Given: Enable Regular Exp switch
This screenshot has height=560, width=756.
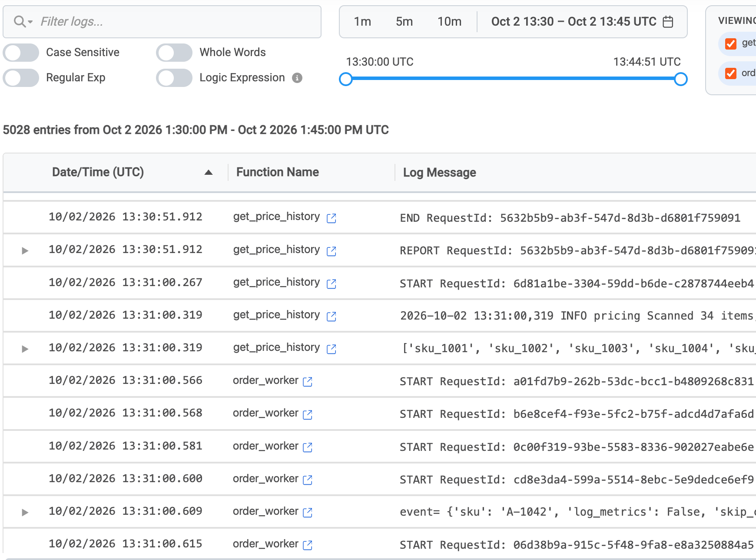Looking at the screenshot, I should (x=21, y=78).
